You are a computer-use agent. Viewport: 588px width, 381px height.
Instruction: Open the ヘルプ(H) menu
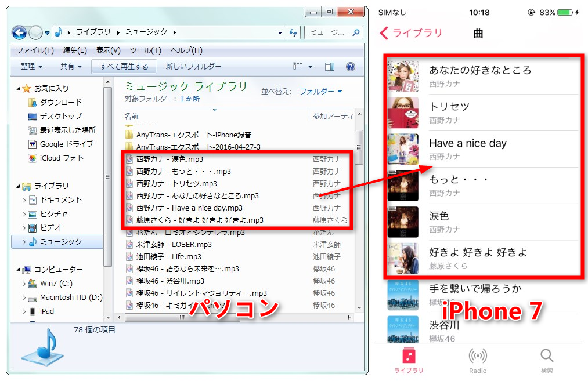[x=186, y=50]
